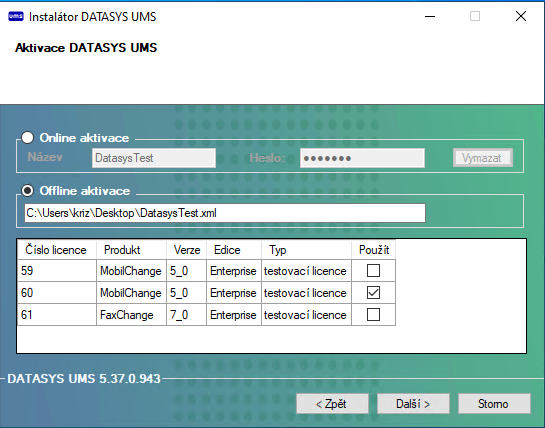
Task: Click the Heslo password field
Action: (x=362, y=158)
